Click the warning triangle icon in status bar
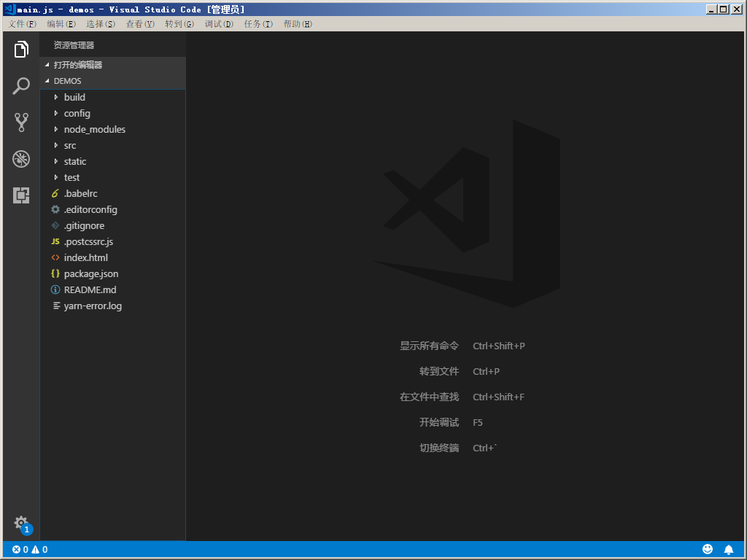Image resolution: width=747 pixels, height=560 pixels. pyautogui.click(x=35, y=550)
